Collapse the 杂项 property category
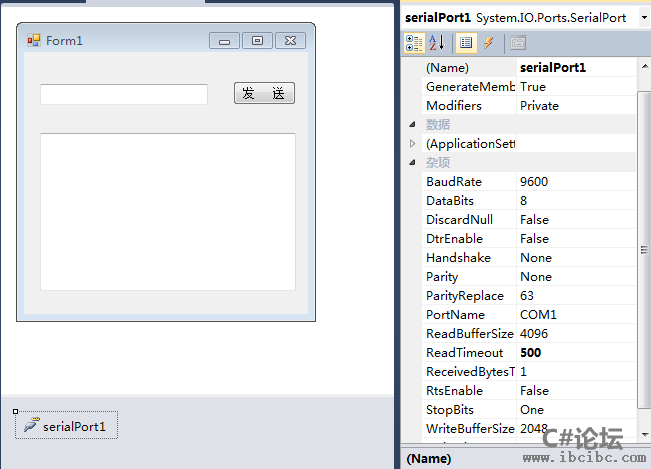The width and height of the screenshot is (651, 469). pyautogui.click(x=411, y=163)
